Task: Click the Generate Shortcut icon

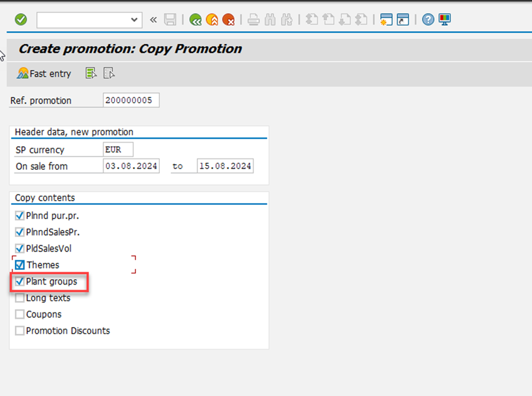Action: (403, 20)
